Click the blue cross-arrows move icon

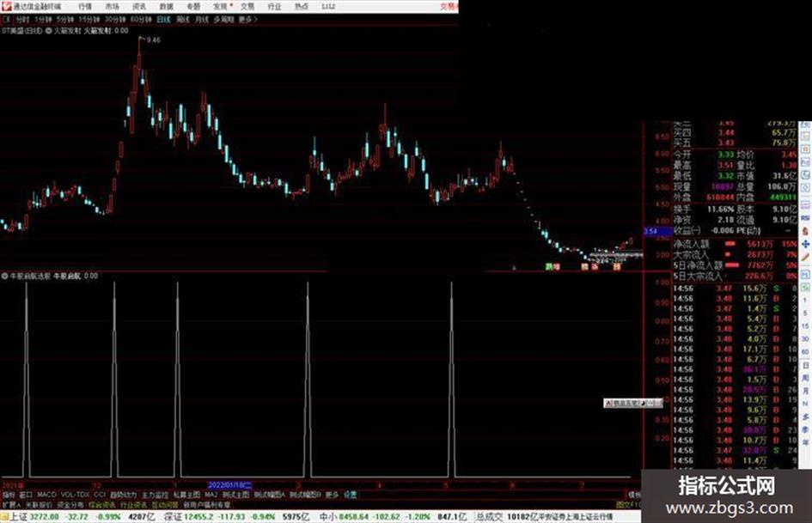pyautogui.click(x=805, y=243)
